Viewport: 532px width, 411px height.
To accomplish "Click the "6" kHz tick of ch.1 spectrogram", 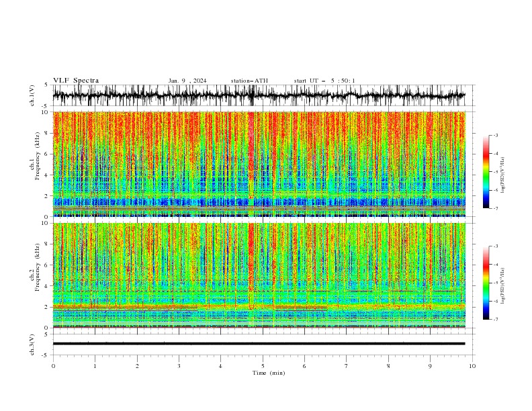I will pos(47,154).
